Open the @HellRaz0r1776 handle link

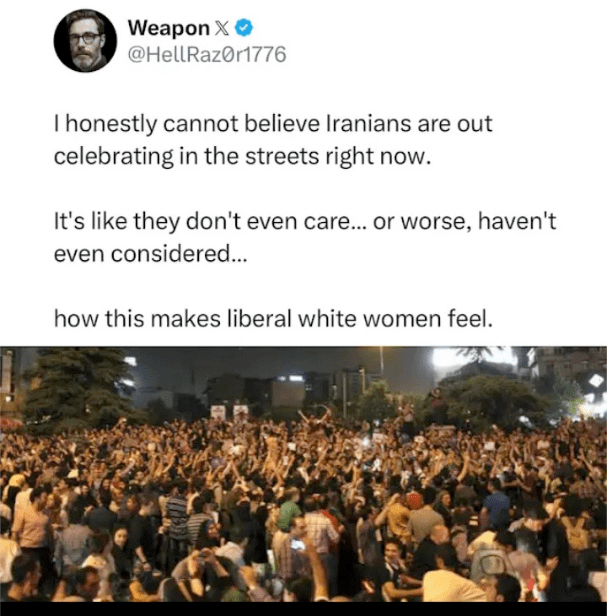tap(207, 54)
